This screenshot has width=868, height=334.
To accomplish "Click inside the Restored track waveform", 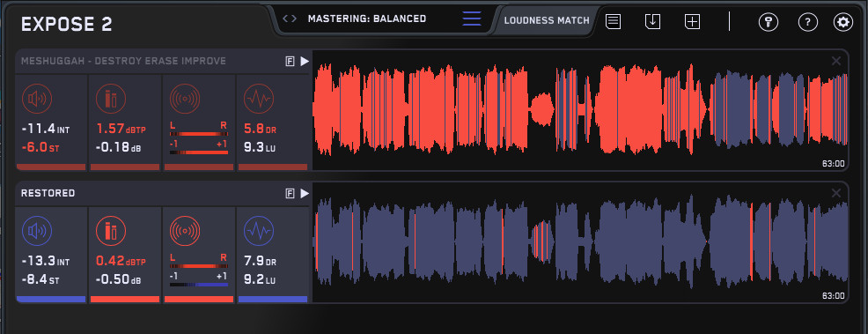I will tap(580, 242).
